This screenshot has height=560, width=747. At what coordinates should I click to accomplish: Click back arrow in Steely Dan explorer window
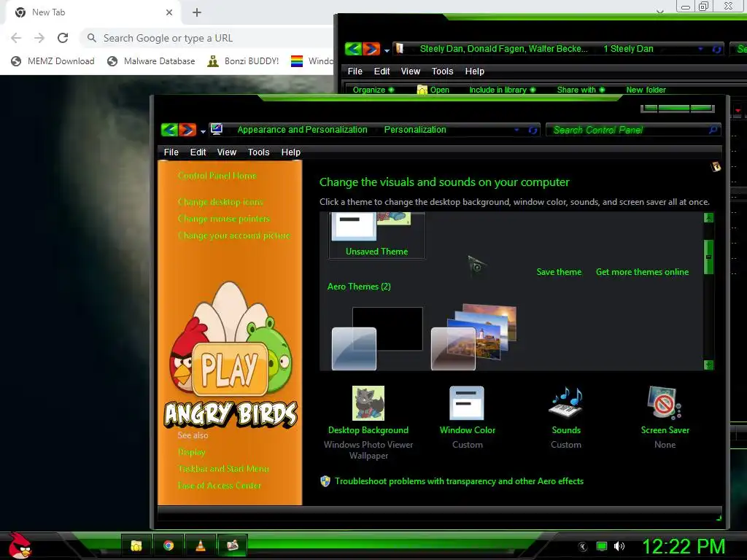coord(353,49)
